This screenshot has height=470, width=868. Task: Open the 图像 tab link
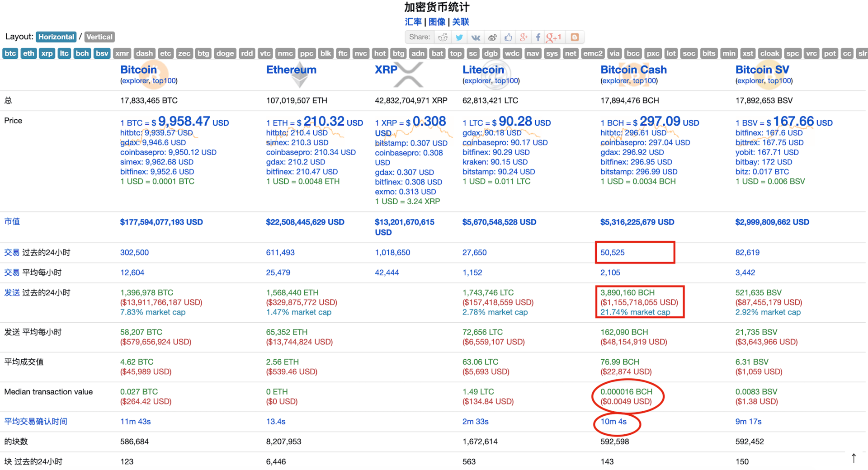pyautogui.click(x=437, y=22)
